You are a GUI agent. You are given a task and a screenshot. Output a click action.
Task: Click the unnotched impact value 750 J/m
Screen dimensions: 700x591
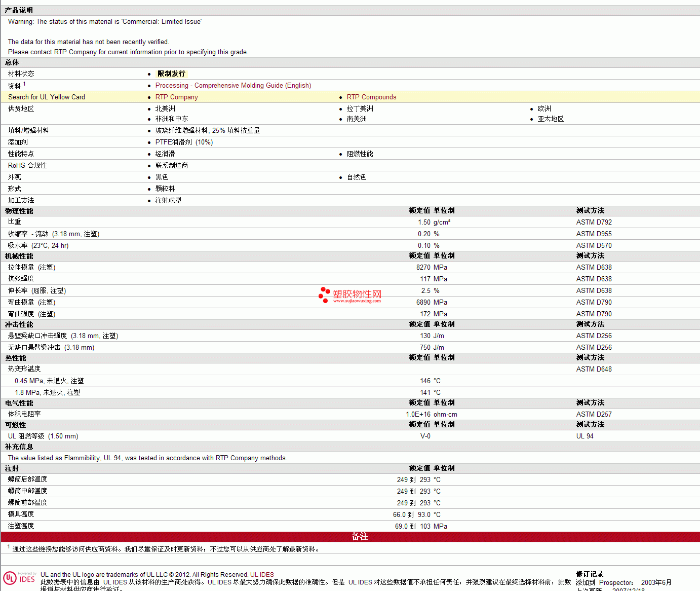coord(432,348)
